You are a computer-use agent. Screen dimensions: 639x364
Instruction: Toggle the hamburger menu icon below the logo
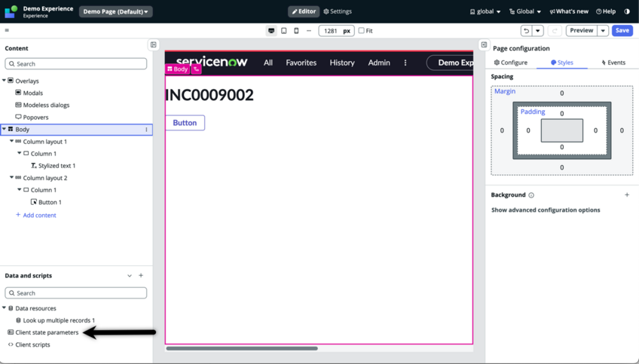[x=7, y=30]
